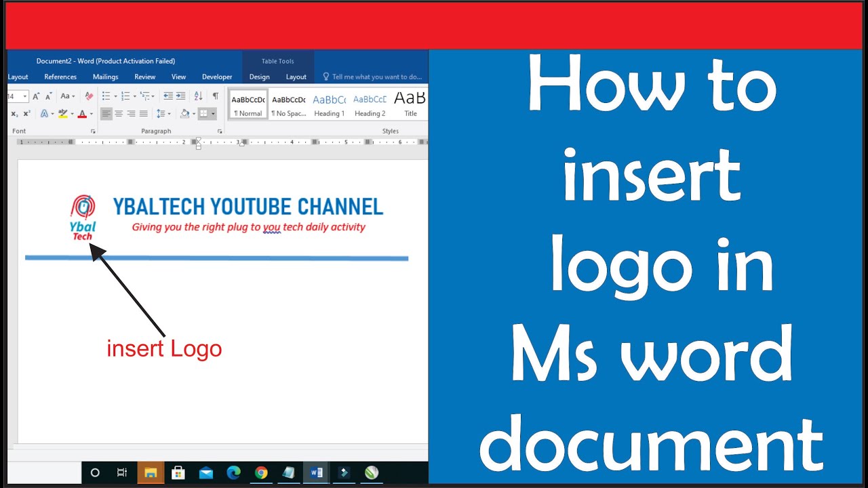Decrease the paragraph indent
The width and height of the screenshot is (868, 488).
coord(168,96)
